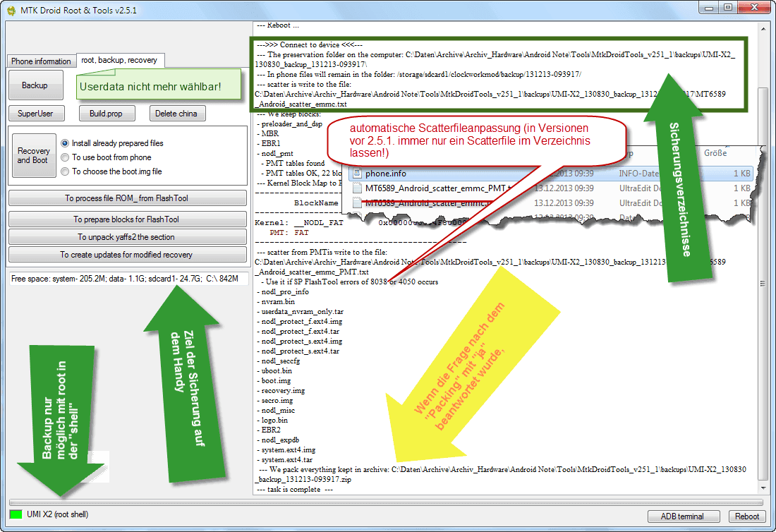Screen dimensions: 776x532
Task: Click the 'uboot.bin' log entry
Action: point(274,370)
